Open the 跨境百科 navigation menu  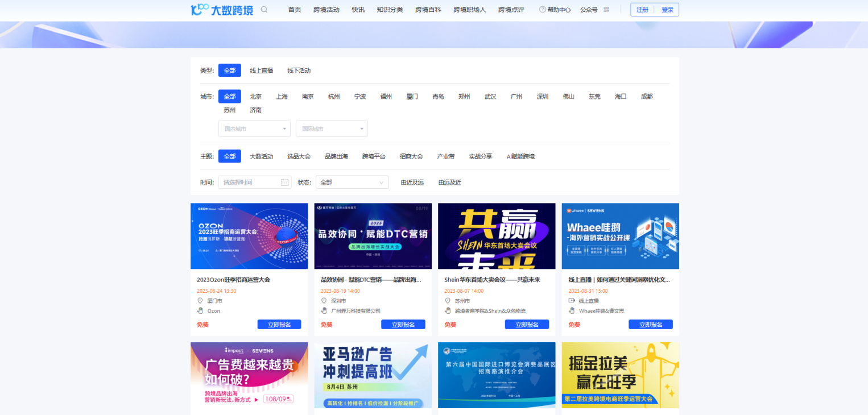pos(428,9)
